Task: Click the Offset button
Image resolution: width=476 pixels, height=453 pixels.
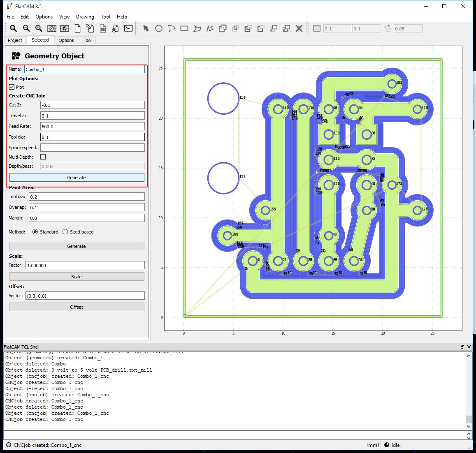Action: coord(77,307)
